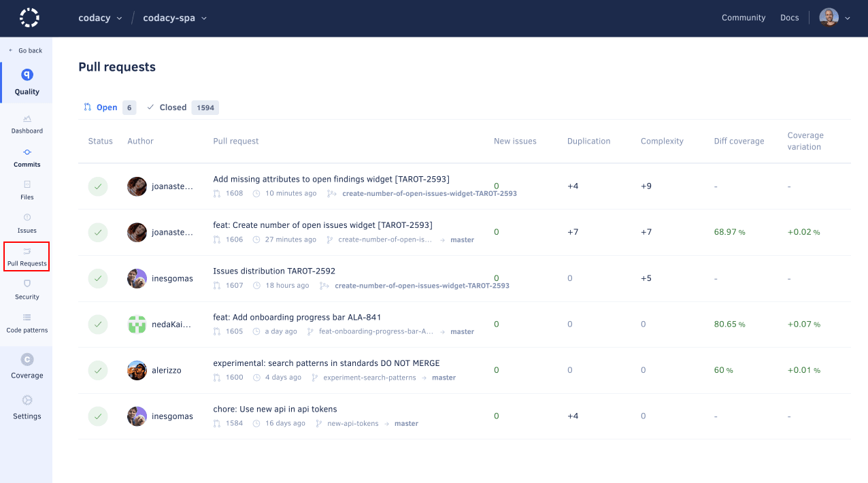Click the green check on PR 1605

click(x=98, y=324)
